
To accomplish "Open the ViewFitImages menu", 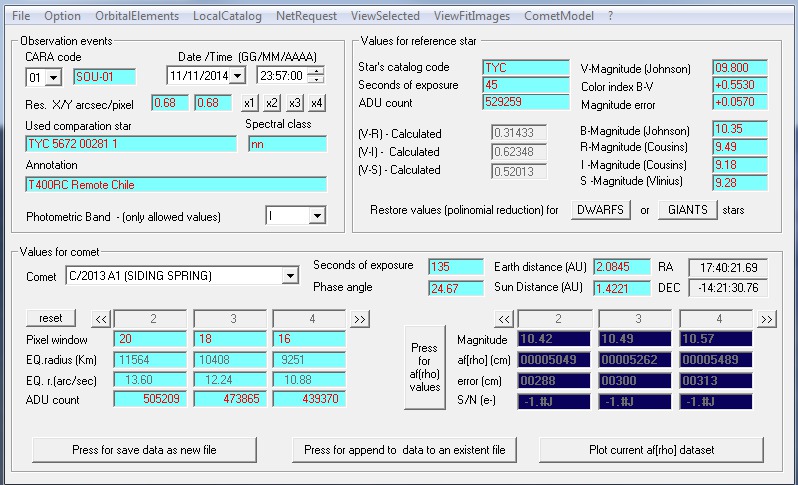I will pos(472,16).
